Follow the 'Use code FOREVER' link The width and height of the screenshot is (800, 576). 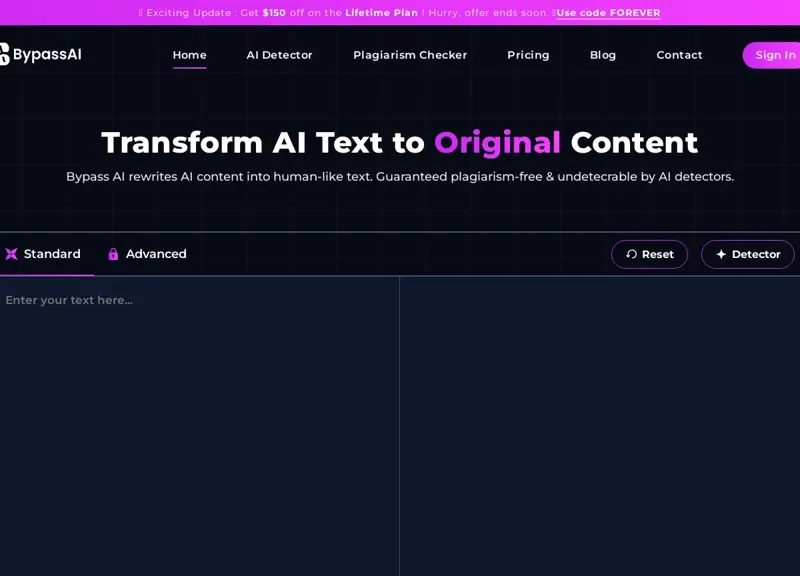[x=608, y=13]
